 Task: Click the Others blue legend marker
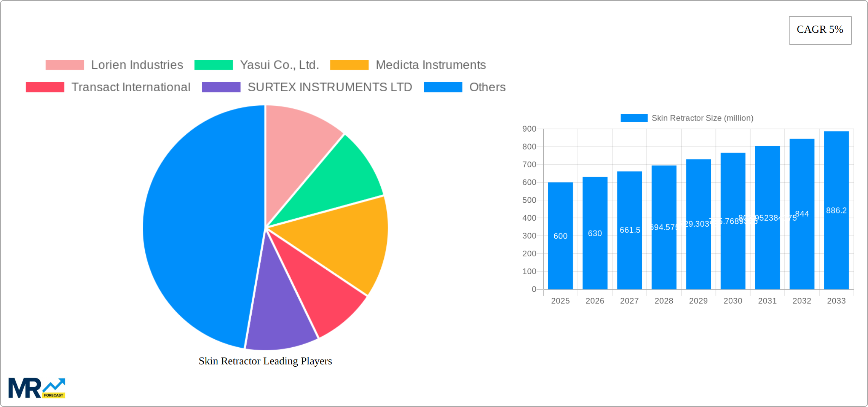[x=442, y=87]
